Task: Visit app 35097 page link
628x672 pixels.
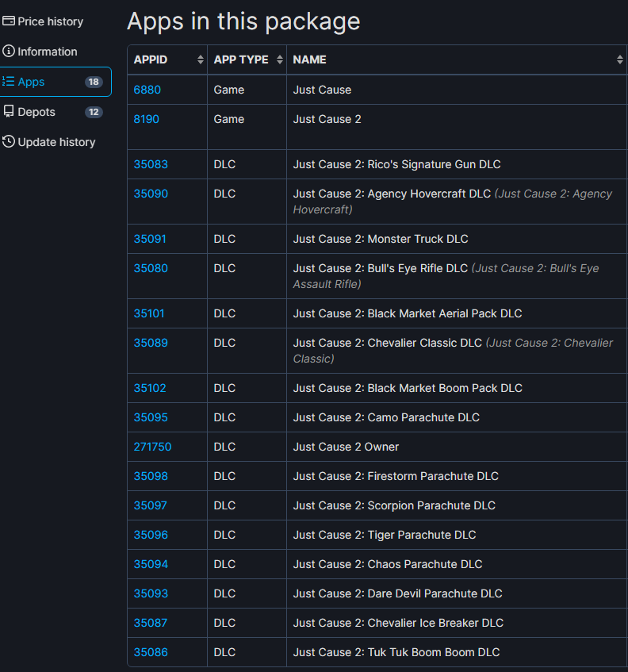Action: click(150, 505)
